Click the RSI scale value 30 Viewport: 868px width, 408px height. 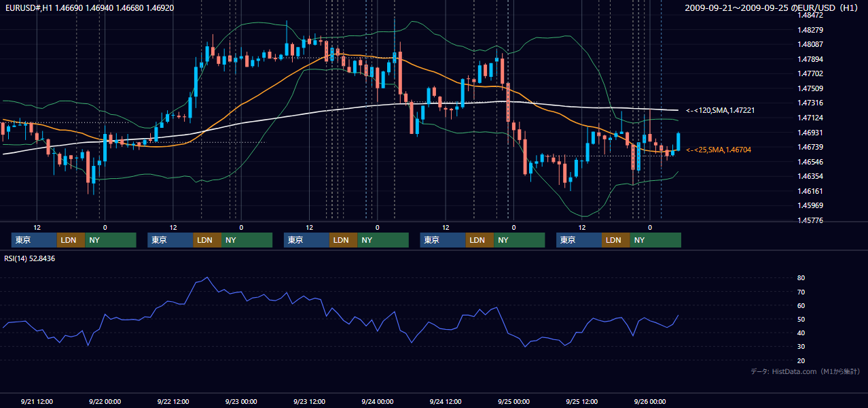click(x=801, y=347)
